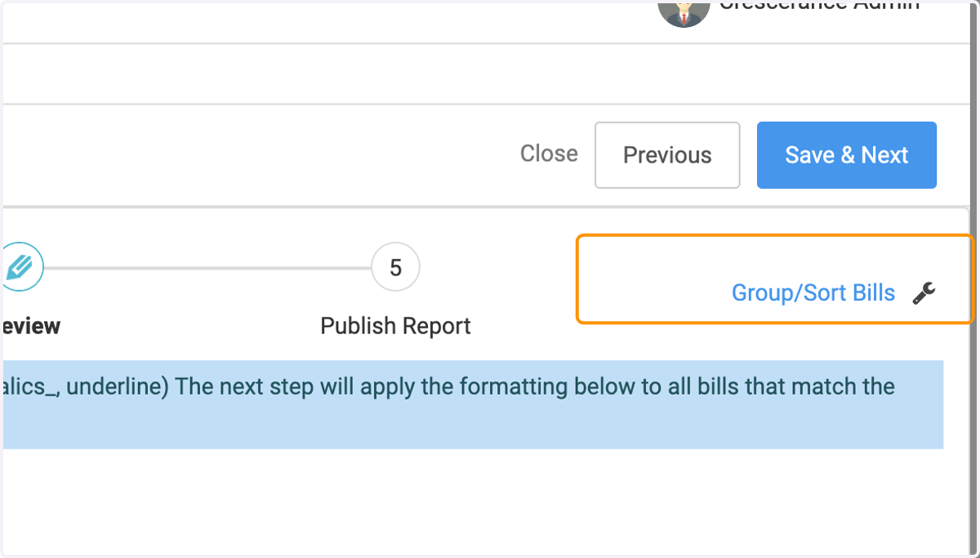Open the Group/Sort Bills link
This screenshot has width=980, height=558.
tap(813, 292)
